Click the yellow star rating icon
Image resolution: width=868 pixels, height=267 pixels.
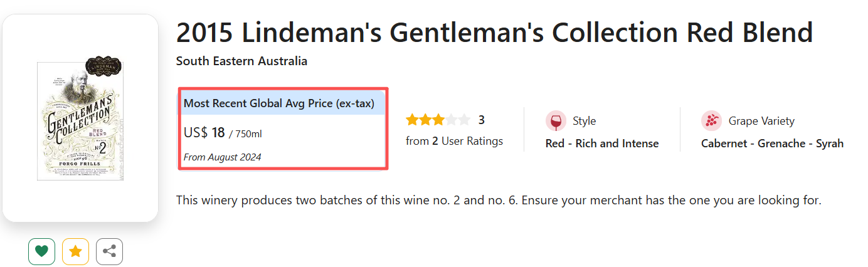[75, 251]
